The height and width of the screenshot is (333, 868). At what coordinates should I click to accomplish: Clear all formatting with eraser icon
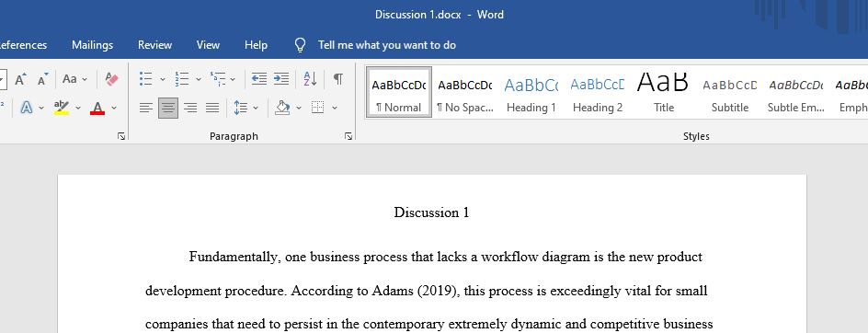[112, 79]
